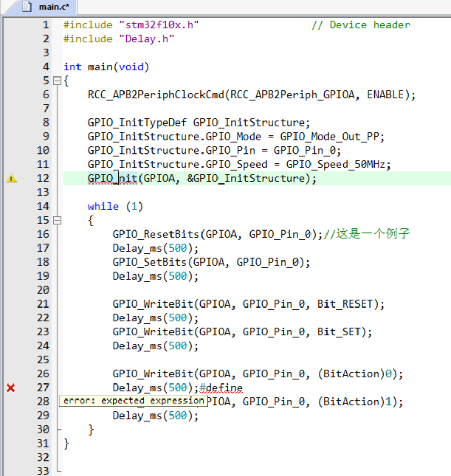This screenshot has width=451, height=476.
Task: Click the "stm32f10x.h" include string
Action: pos(159,25)
